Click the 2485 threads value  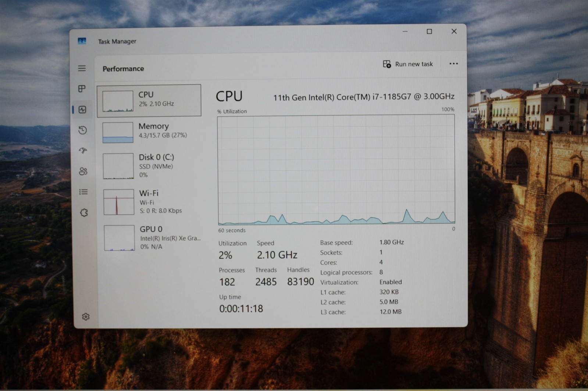coord(266,282)
